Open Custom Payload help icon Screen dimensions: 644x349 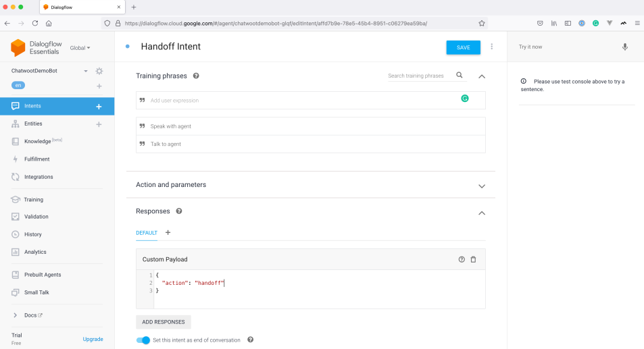[x=462, y=259]
